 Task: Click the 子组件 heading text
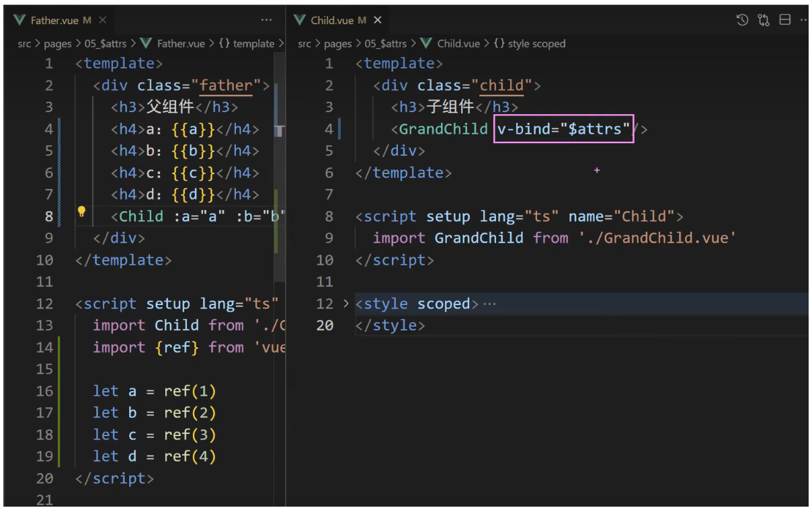click(x=450, y=107)
